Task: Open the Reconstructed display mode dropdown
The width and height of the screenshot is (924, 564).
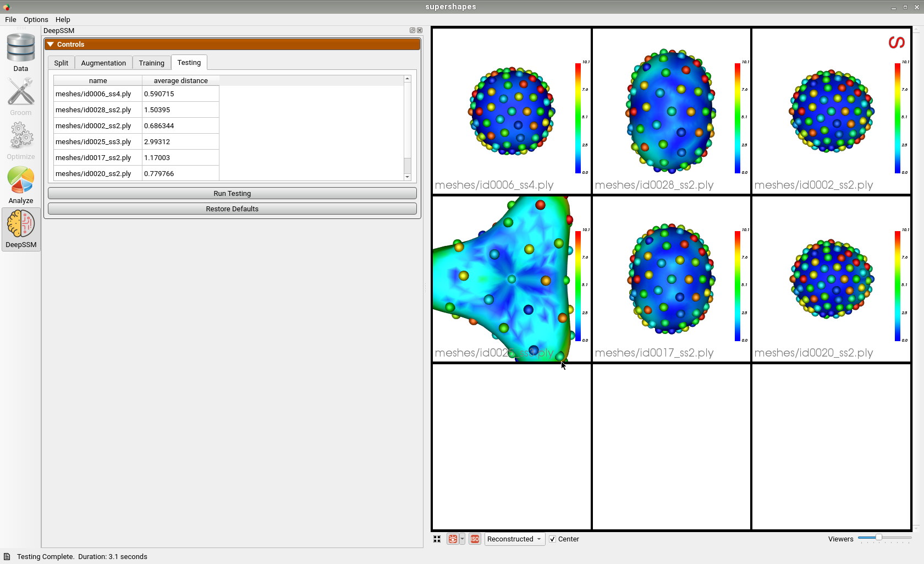Action: point(515,539)
